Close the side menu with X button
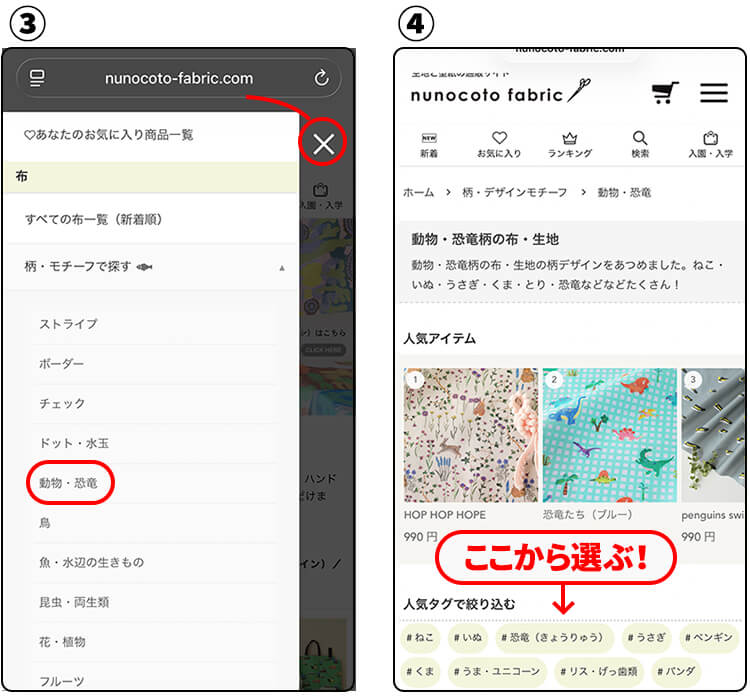This screenshot has height=700, width=750. 323,145
